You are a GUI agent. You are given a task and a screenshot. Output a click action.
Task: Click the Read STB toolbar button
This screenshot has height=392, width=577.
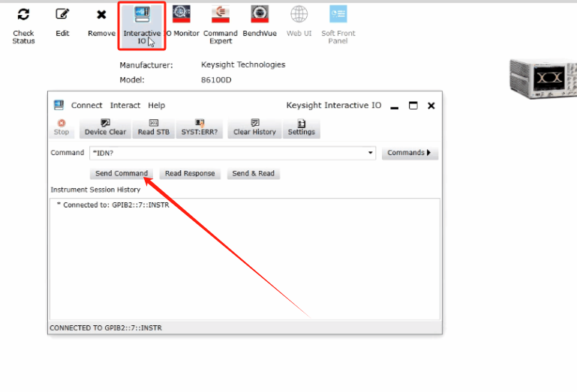click(x=153, y=128)
